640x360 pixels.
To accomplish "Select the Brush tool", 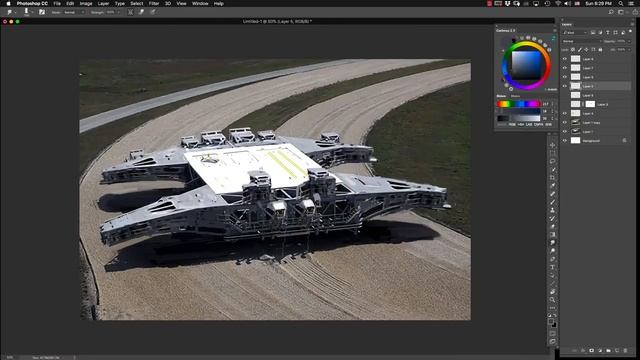I will click(x=553, y=202).
